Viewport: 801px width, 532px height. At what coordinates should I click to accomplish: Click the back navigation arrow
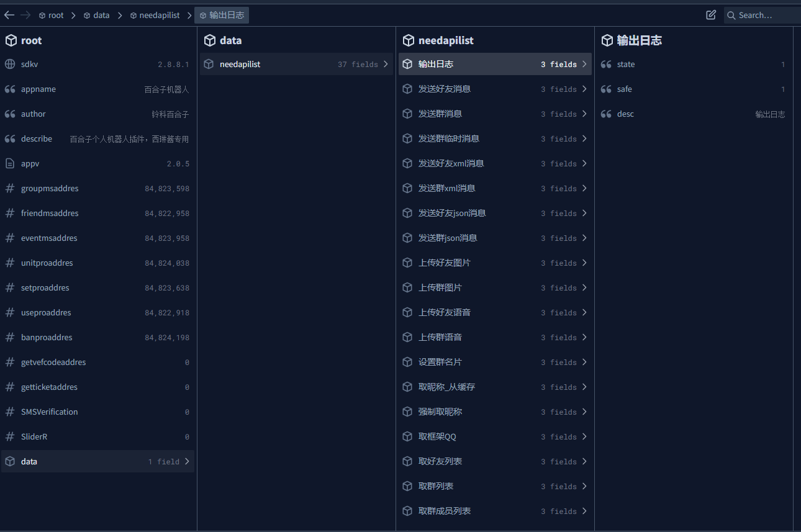pos(9,15)
